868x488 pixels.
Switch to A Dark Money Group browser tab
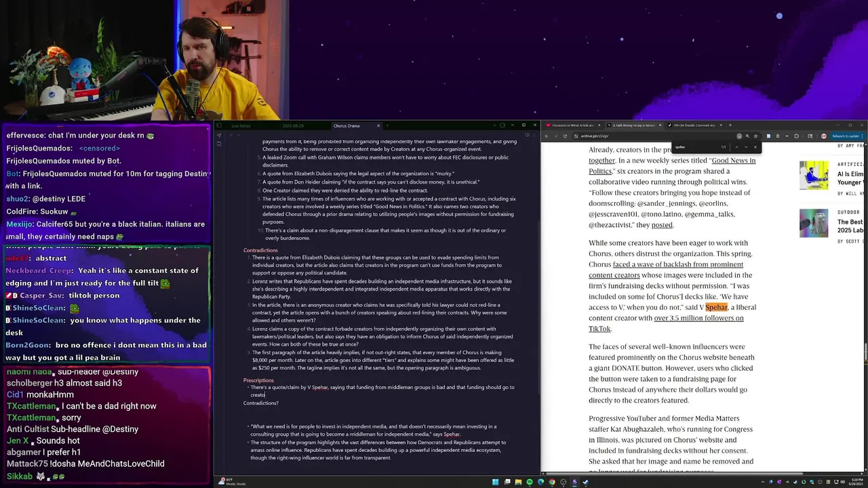pyautogui.click(x=634, y=125)
